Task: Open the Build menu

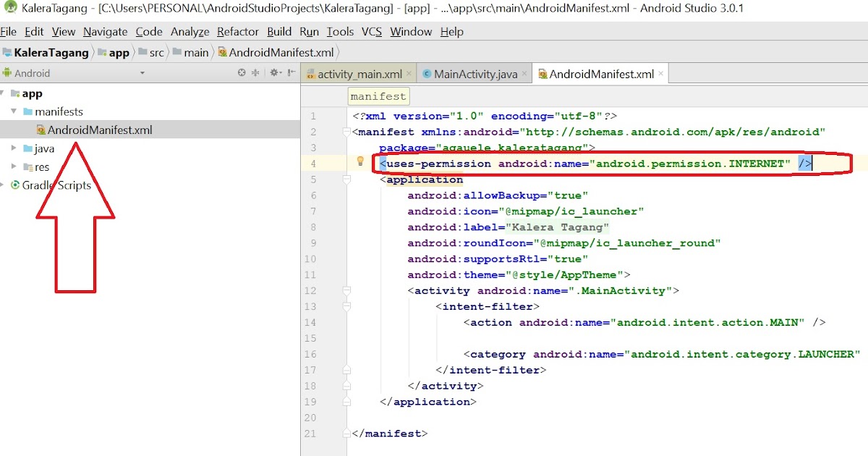Action: coord(279,32)
